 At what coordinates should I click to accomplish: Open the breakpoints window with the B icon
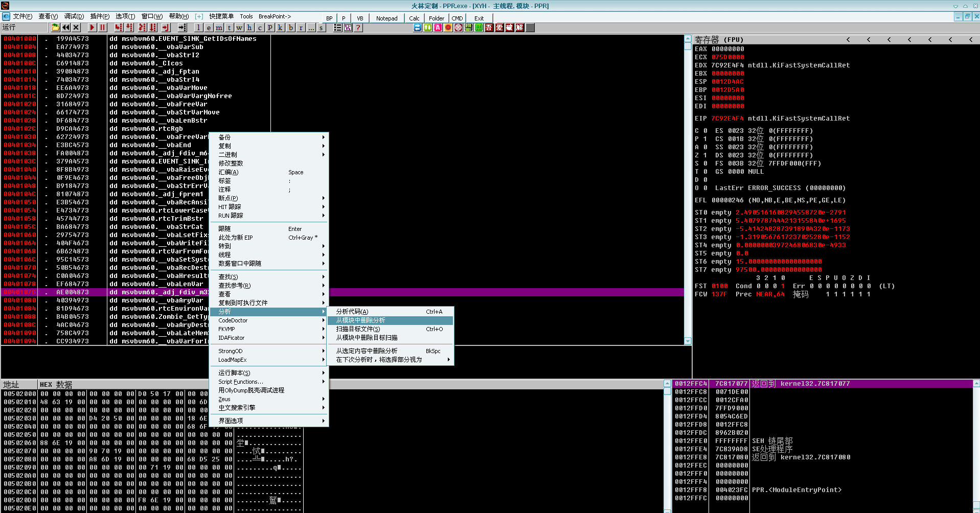coord(290,27)
